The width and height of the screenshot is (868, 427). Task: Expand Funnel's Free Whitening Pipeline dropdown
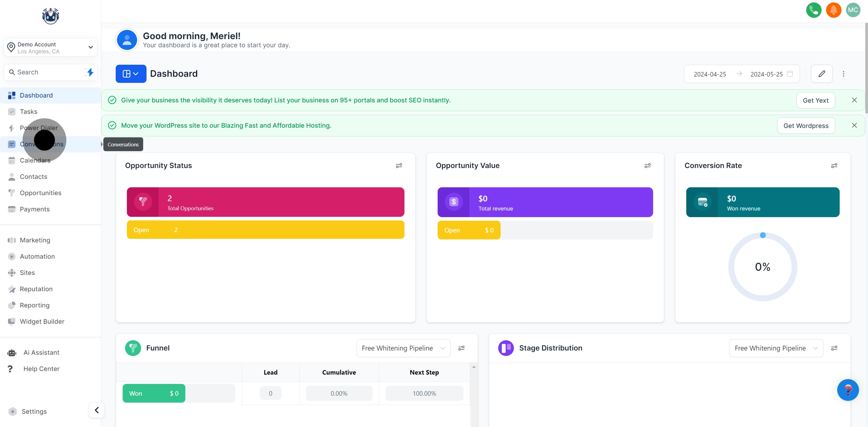coord(403,348)
